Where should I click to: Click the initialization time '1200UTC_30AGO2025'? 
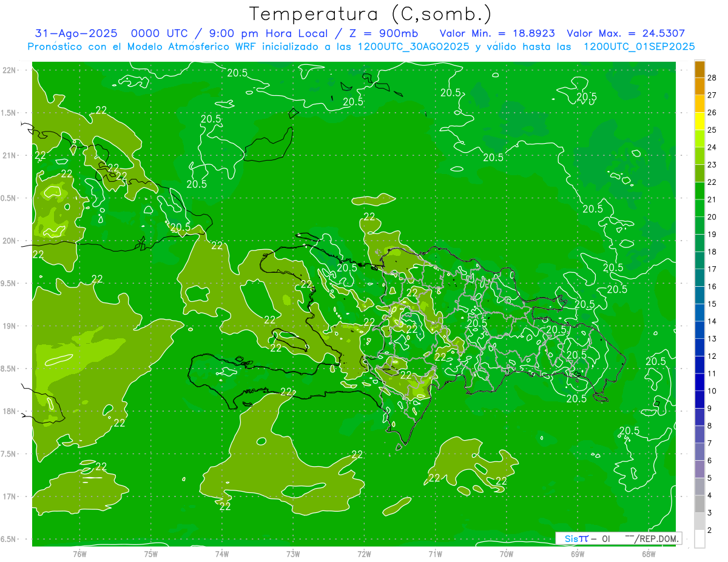pos(414,47)
